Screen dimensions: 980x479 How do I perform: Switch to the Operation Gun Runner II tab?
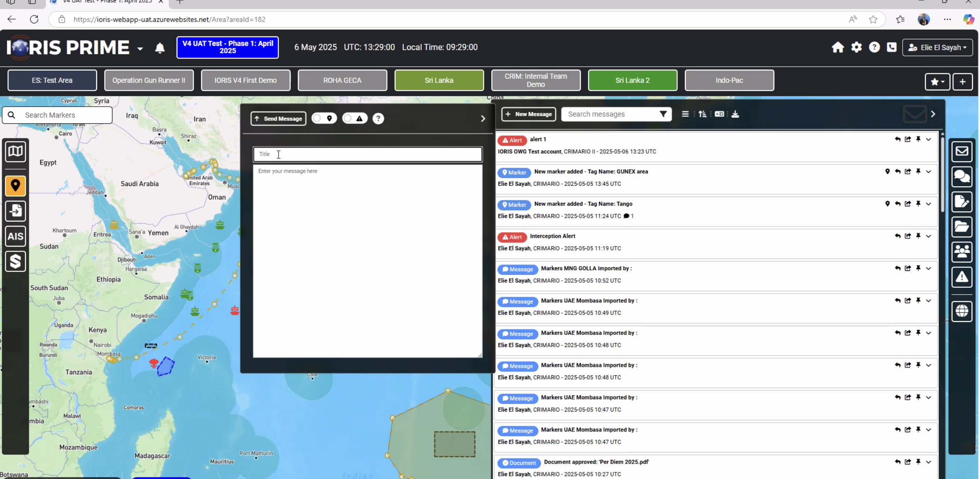(149, 80)
